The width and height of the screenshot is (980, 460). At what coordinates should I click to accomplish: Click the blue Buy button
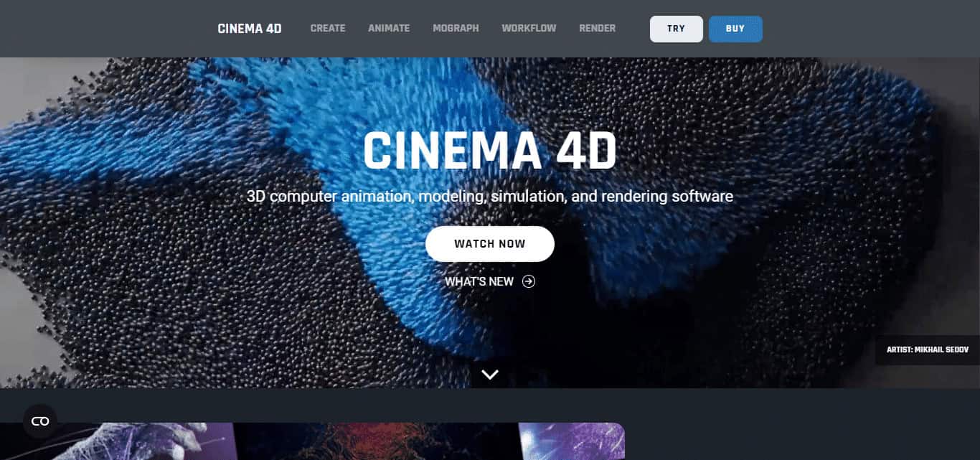[735, 29]
